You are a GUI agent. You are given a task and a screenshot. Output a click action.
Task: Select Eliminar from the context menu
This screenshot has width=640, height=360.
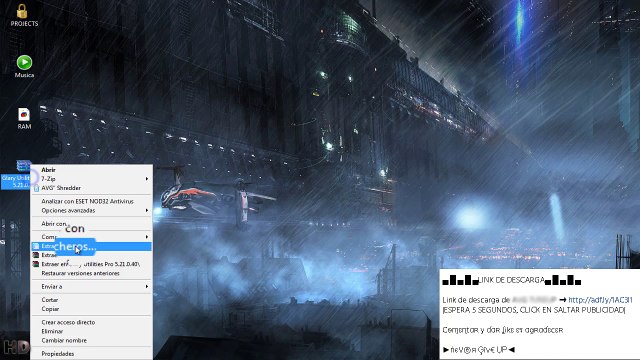pyautogui.click(x=52, y=331)
